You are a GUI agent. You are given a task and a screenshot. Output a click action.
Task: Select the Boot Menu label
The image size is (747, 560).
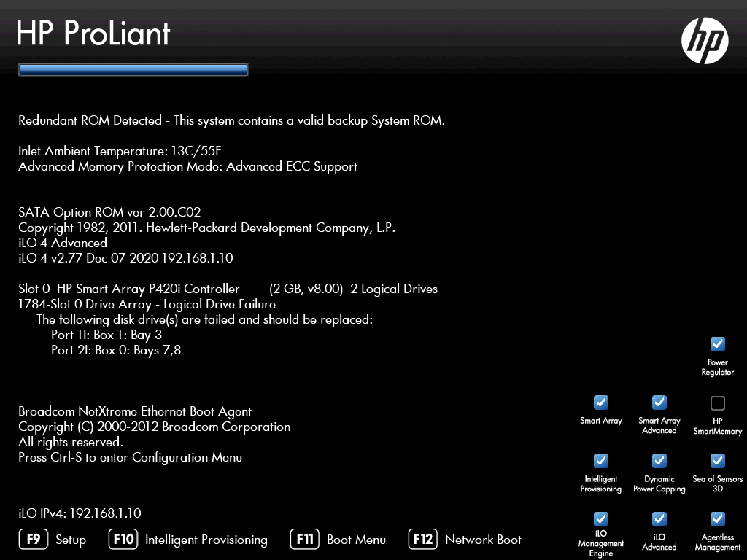(x=358, y=540)
